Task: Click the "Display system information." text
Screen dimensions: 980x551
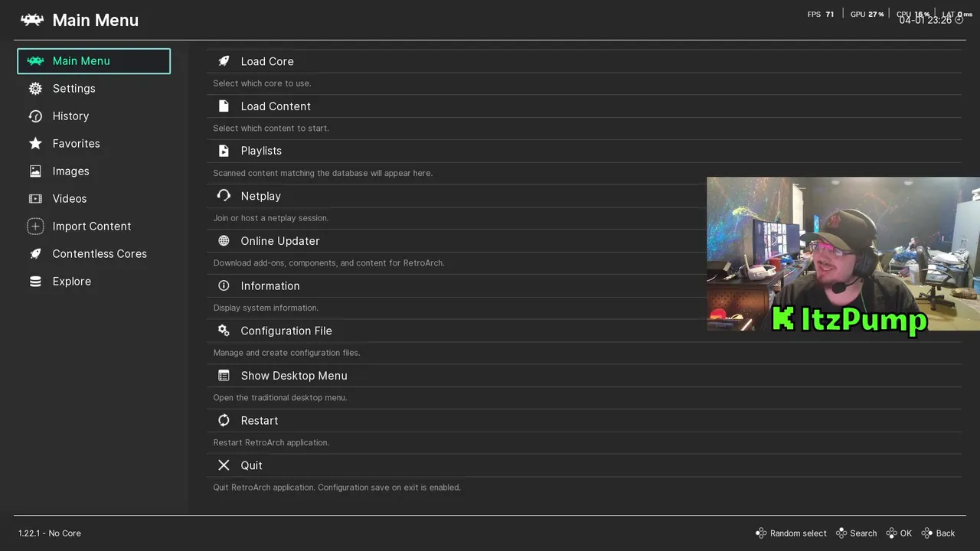Action: tap(266, 308)
